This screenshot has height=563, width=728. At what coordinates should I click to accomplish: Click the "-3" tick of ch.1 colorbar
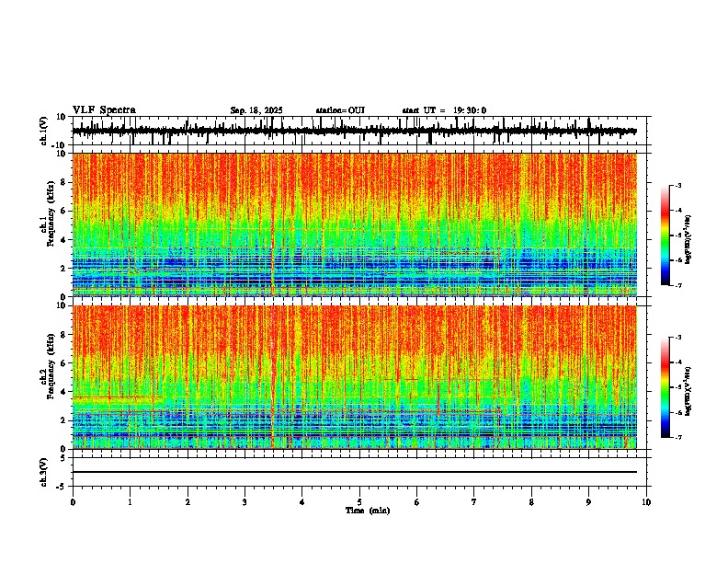[x=678, y=185]
